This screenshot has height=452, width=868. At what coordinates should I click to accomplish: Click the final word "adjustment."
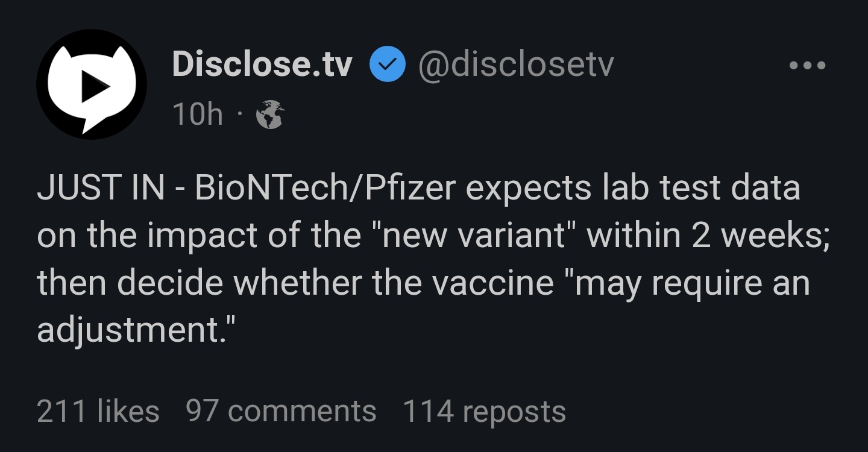[135, 330]
